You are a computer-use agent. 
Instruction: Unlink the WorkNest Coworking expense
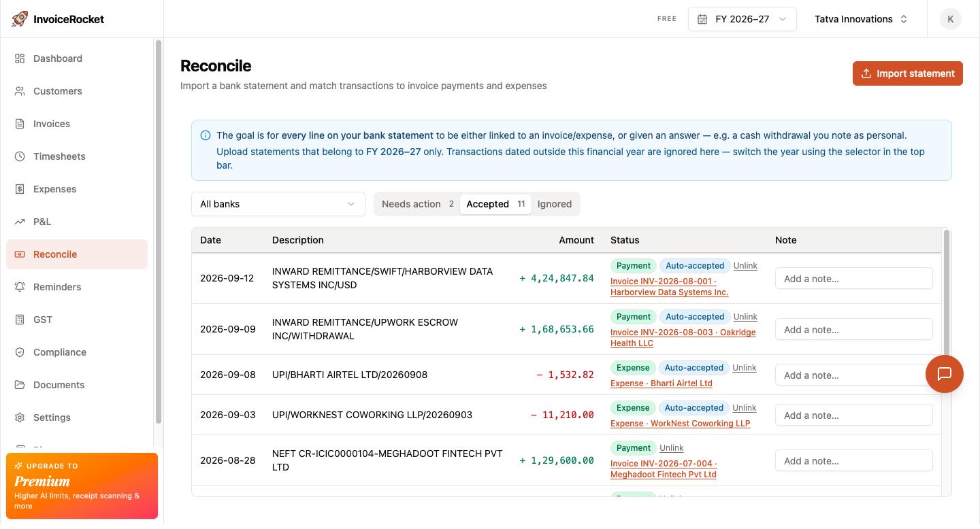click(745, 408)
